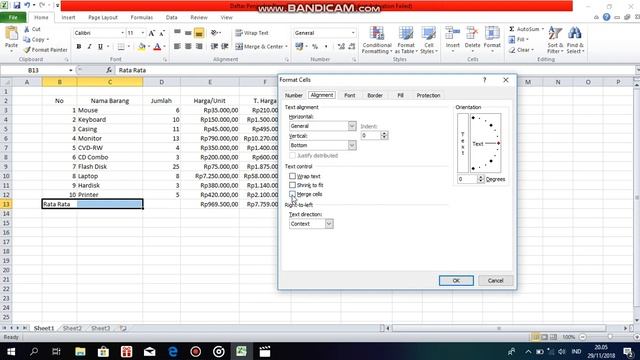Click the Decrease Font Size icon

click(x=162, y=33)
